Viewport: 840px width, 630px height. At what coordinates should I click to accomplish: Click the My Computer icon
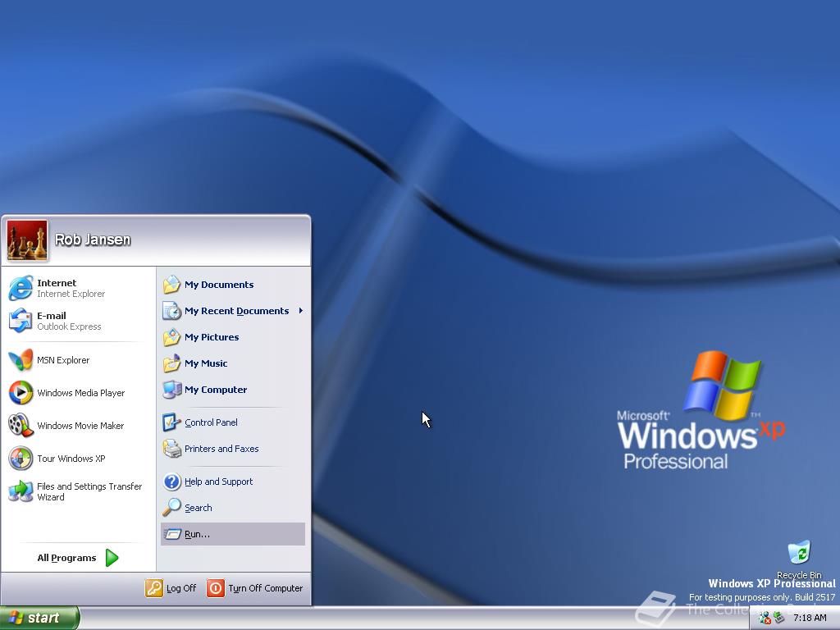[x=171, y=390]
